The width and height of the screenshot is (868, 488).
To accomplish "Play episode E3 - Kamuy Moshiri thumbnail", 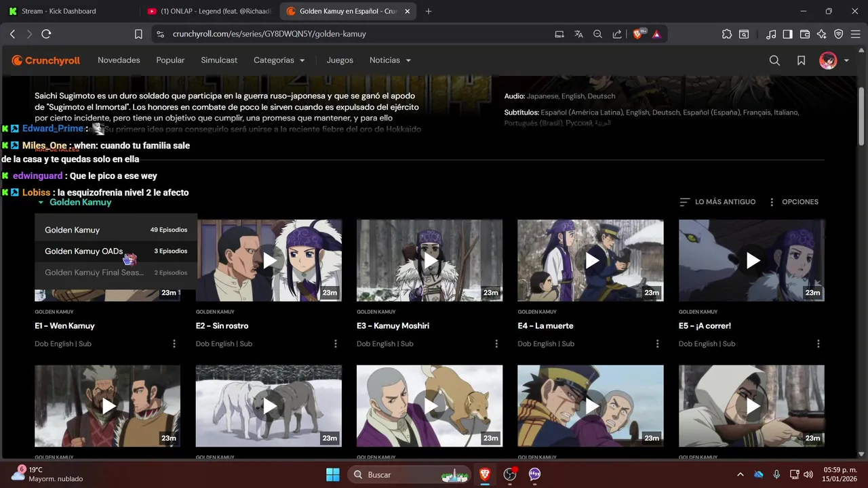I will point(430,260).
